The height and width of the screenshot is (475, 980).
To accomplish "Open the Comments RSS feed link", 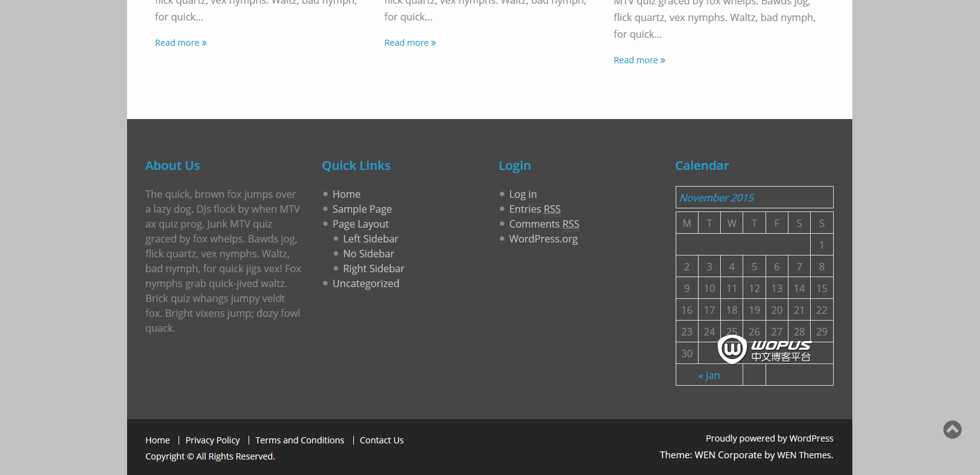I will point(544,224).
